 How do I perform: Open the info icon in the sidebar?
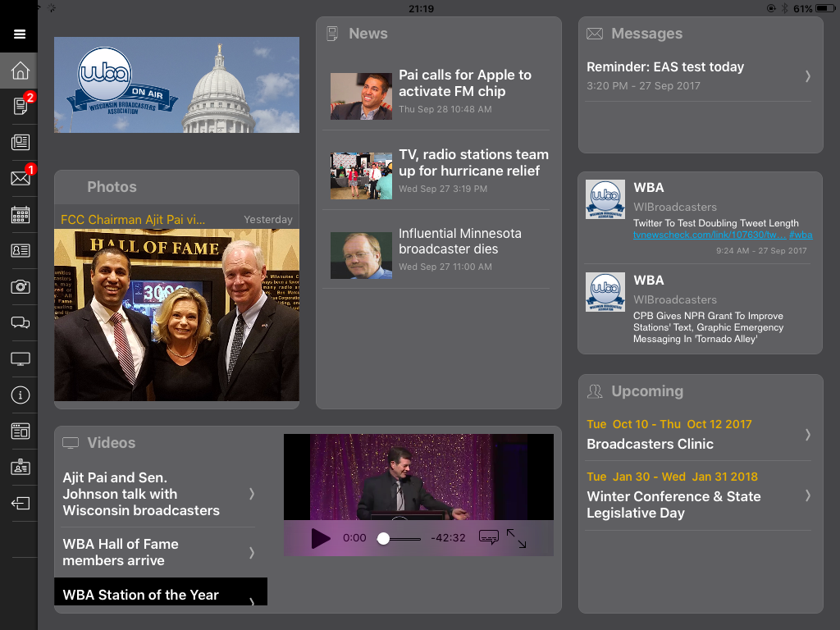(x=20, y=395)
